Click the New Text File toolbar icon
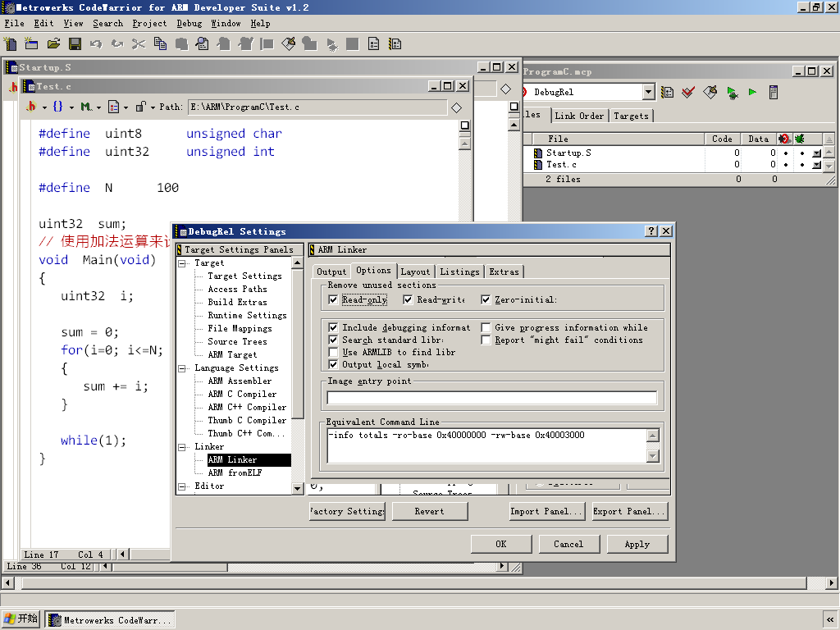This screenshot has width=840, height=630. tap(10, 44)
